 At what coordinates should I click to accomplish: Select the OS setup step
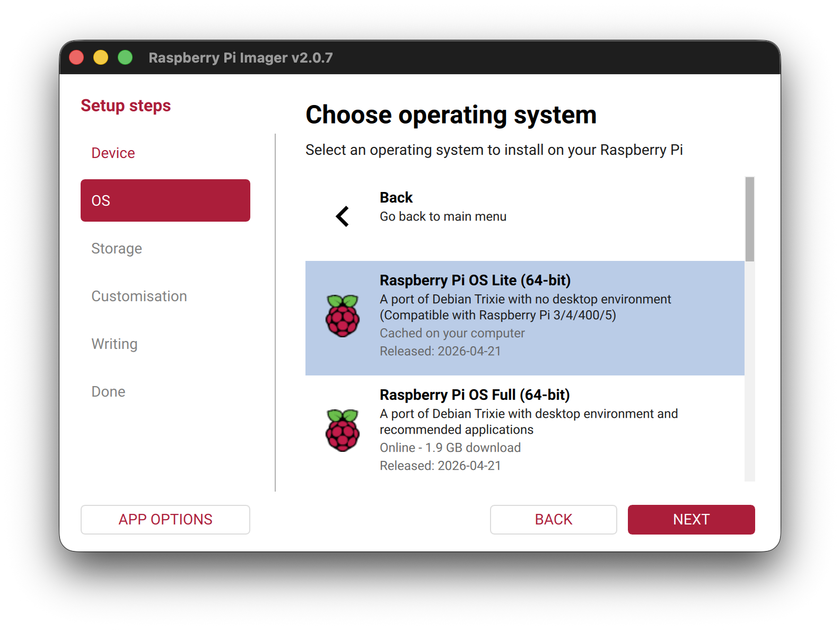[165, 200]
